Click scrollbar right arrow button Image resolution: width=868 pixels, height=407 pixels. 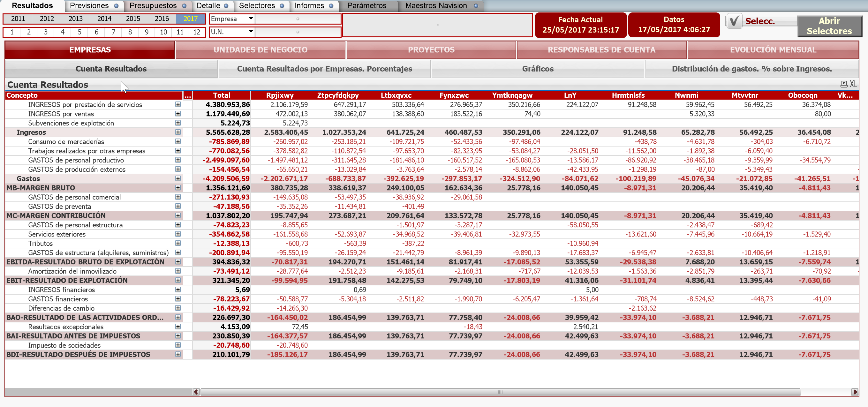pos(855,392)
